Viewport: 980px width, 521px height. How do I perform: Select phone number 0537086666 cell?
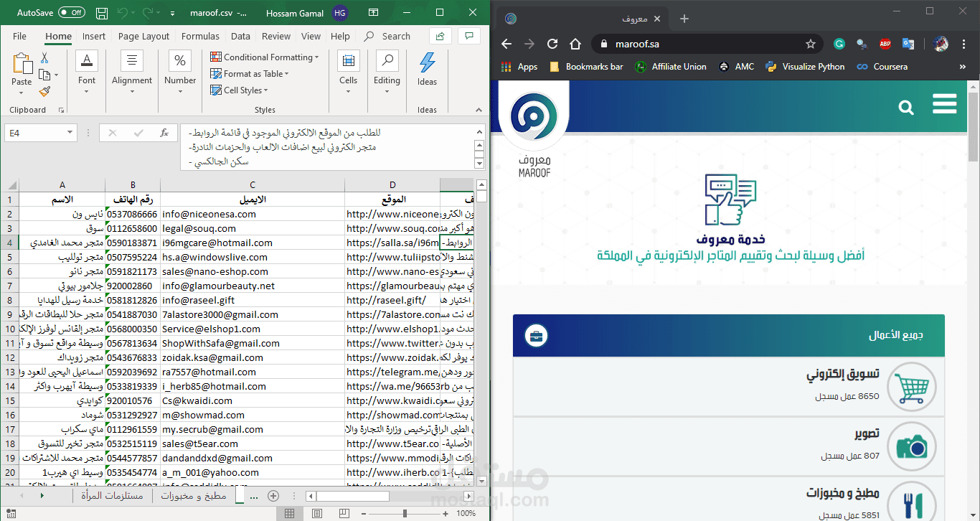(x=133, y=214)
